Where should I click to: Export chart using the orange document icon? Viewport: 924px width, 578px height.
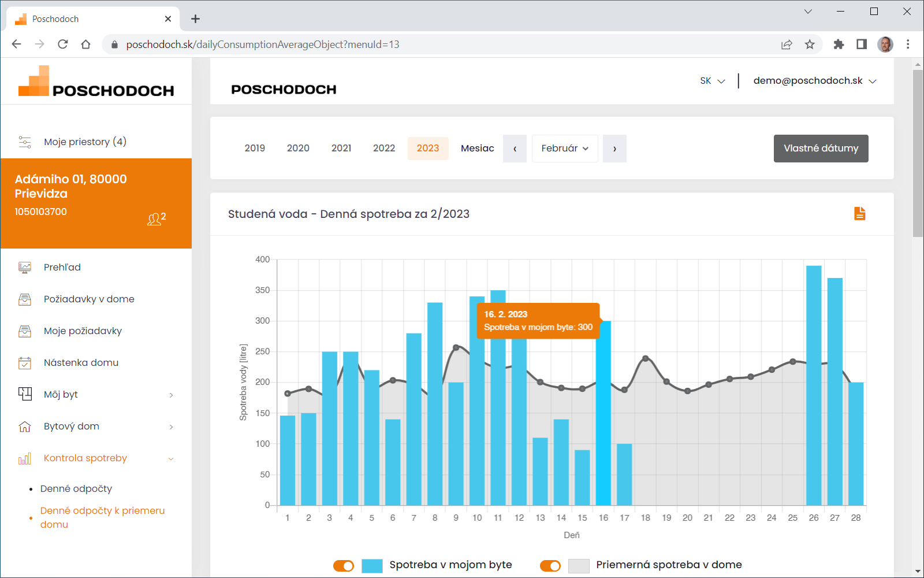860,214
